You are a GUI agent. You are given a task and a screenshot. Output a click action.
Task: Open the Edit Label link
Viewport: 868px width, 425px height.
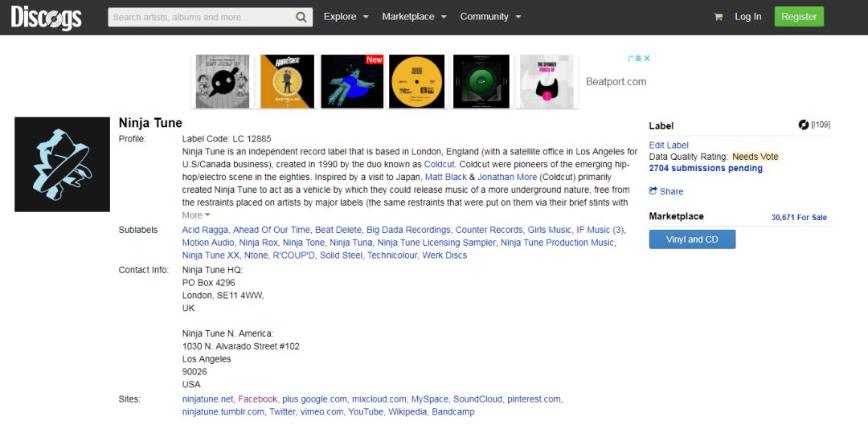click(669, 145)
